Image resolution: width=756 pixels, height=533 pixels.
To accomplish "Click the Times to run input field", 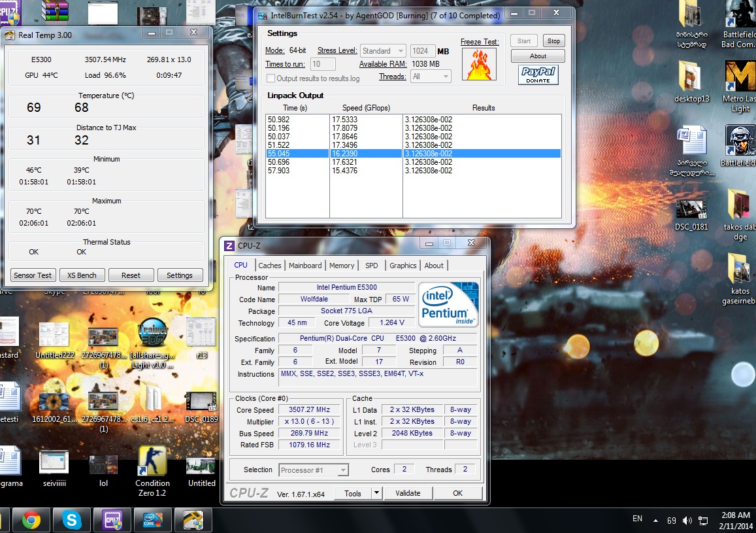I will pos(323,64).
